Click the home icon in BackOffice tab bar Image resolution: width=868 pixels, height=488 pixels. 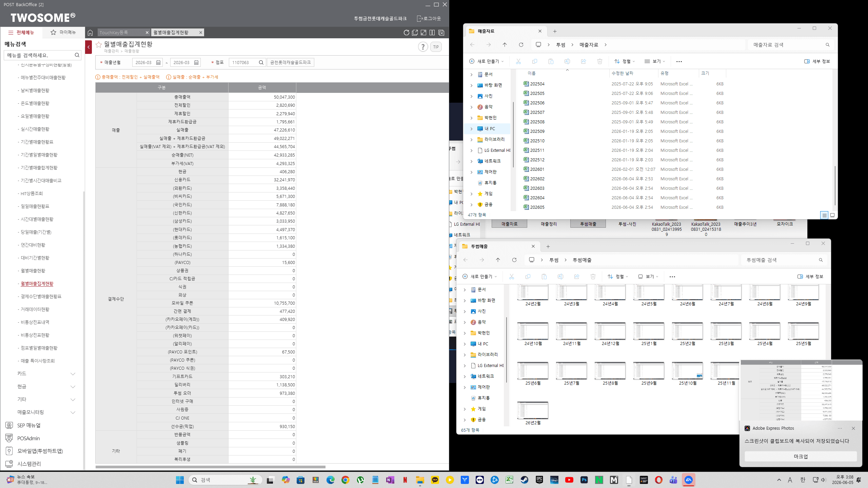(x=90, y=33)
